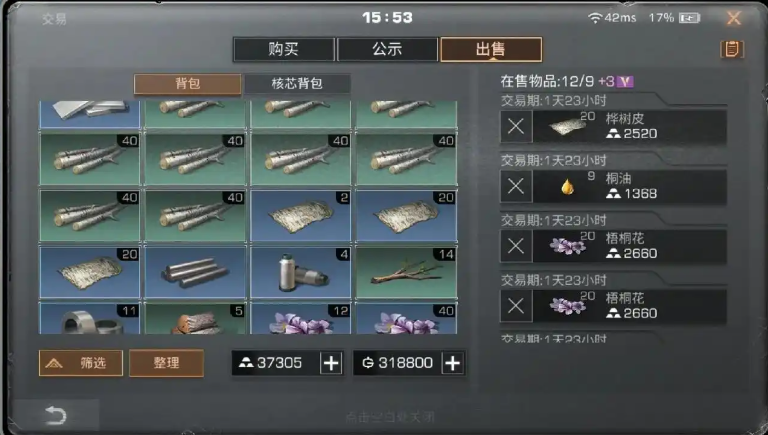Cancel the 桦树皮 listing with its X
The image size is (768, 435).
click(516, 126)
